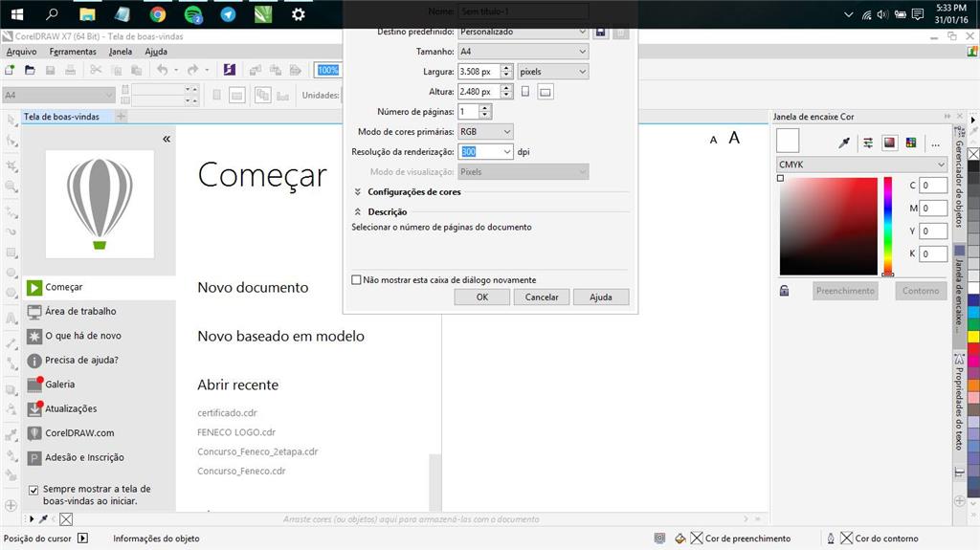Viewport: 980px width, 550px height.
Task: Open recent file FENECO LOGO.cdr
Action: (236, 432)
